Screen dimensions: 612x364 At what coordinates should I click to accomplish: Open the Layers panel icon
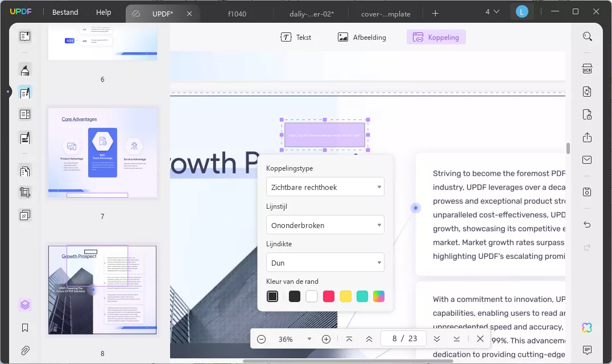coord(25,305)
